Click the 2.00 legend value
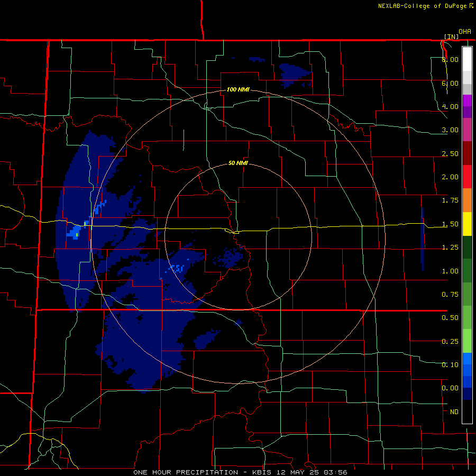476x476 pixels. (x=450, y=177)
